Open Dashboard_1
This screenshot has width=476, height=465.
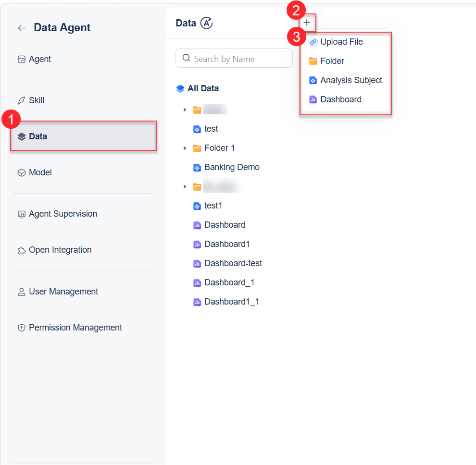point(229,283)
